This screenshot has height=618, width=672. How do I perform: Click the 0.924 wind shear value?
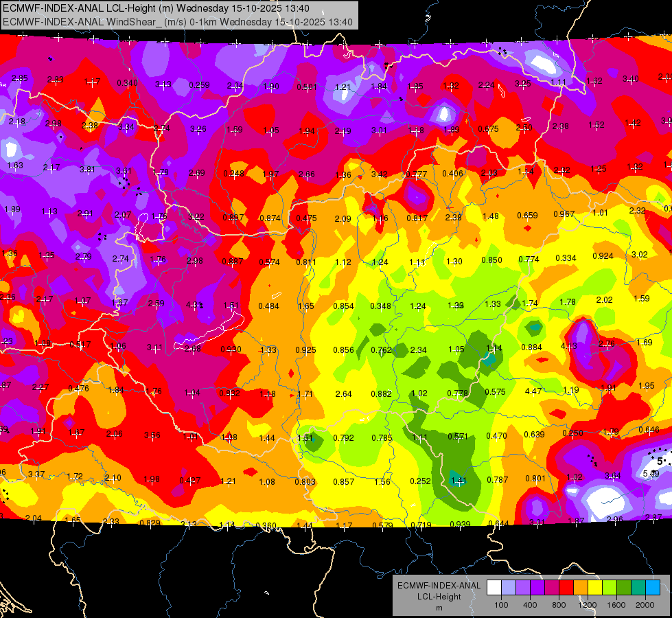coord(603,256)
